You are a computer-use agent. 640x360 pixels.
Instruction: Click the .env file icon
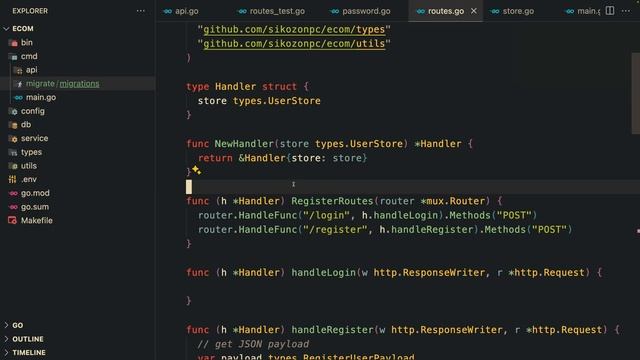pos(13,179)
